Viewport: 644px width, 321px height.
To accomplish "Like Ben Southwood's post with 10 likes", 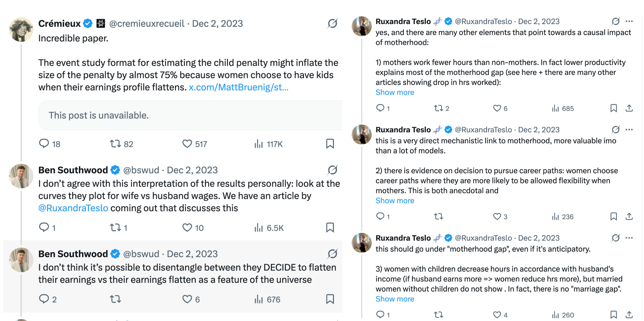I will tap(187, 228).
